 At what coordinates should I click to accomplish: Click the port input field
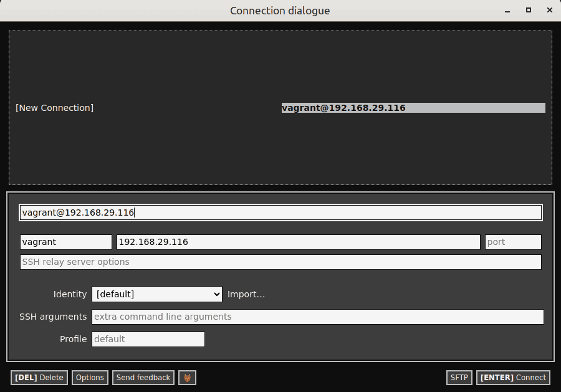tap(513, 242)
